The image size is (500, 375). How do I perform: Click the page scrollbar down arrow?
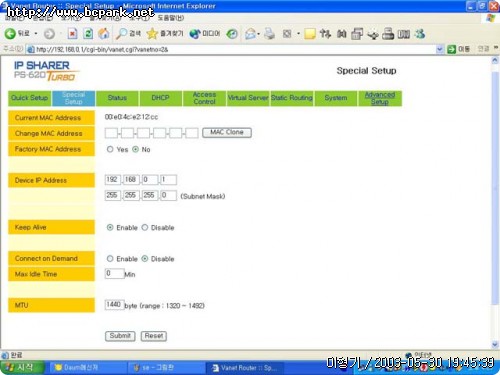click(x=495, y=344)
